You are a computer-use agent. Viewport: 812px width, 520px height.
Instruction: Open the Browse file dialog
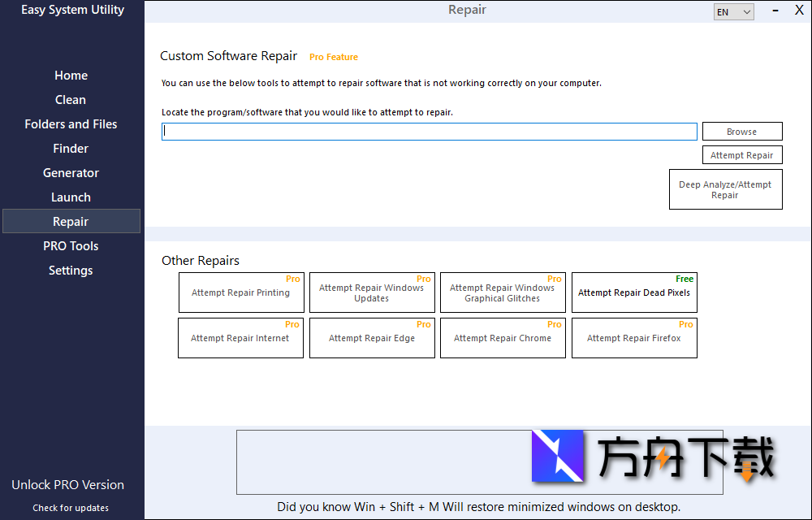741,131
